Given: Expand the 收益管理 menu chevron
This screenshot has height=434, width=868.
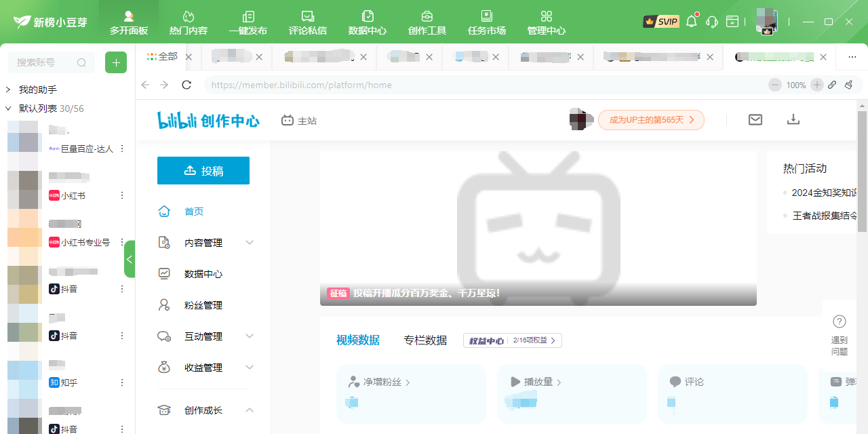Looking at the screenshot, I should click(250, 368).
